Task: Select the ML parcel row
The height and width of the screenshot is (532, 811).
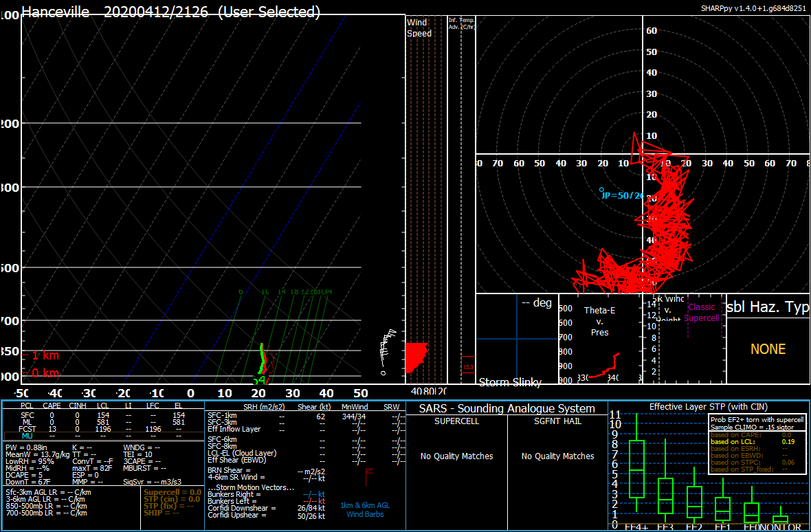Action: [x=104, y=422]
